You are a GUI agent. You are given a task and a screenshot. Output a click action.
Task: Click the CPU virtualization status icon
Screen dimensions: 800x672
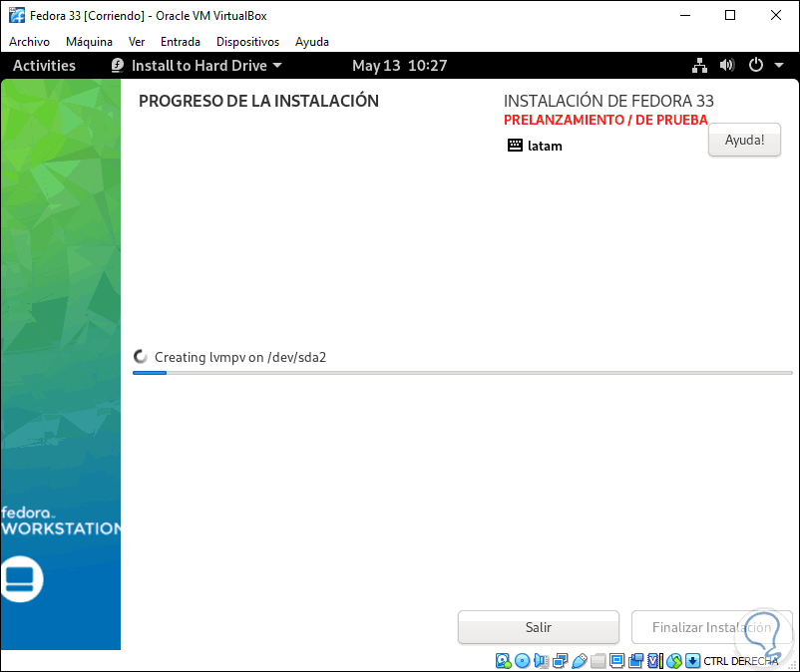coord(654,661)
